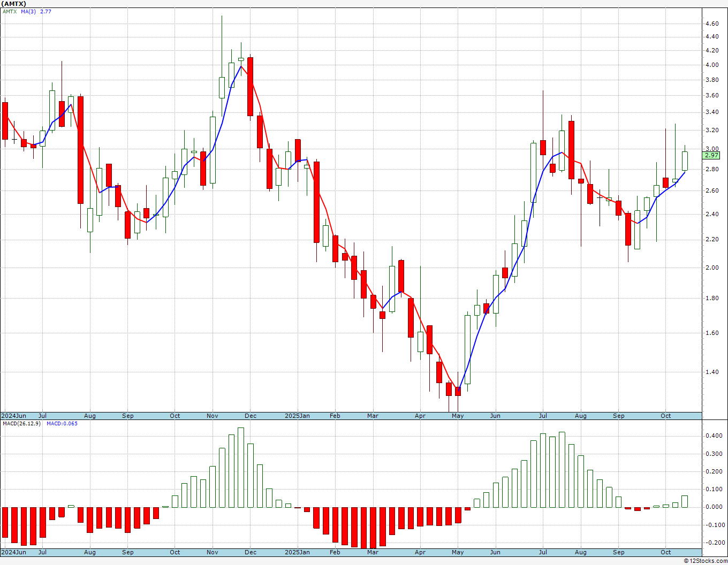This screenshot has height=565, width=728.
Task: Click 2025Jan on the MACD panel time axis
Action: coord(297,552)
